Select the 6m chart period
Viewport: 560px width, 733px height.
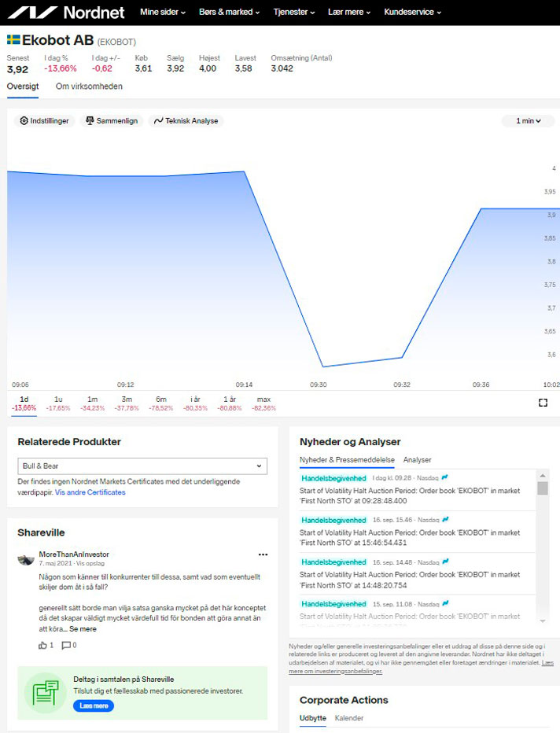[x=160, y=403]
